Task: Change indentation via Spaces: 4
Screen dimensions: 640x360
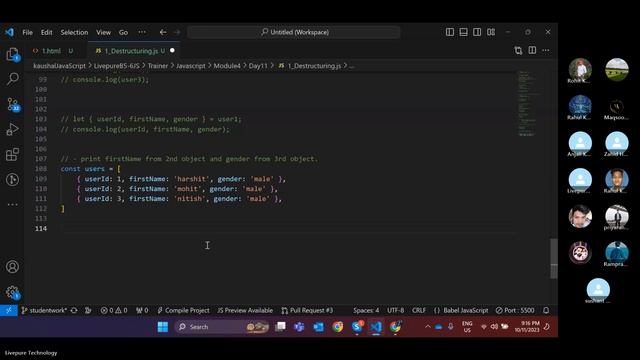Action: click(x=366, y=311)
